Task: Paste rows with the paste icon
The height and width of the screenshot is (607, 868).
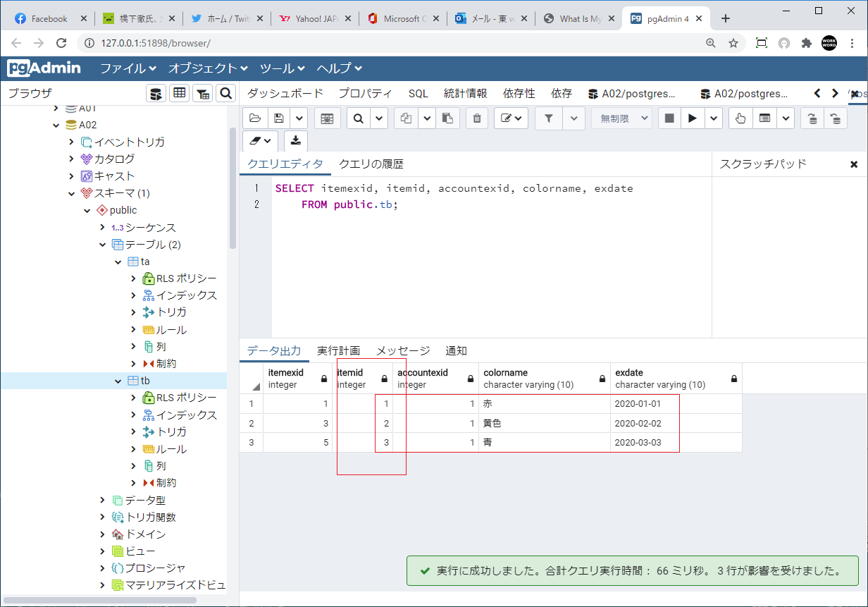Action: 447,118
